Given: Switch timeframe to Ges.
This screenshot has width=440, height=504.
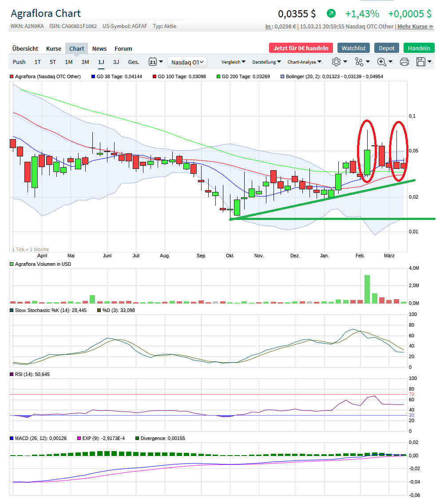Looking at the screenshot, I should [x=133, y=62].
